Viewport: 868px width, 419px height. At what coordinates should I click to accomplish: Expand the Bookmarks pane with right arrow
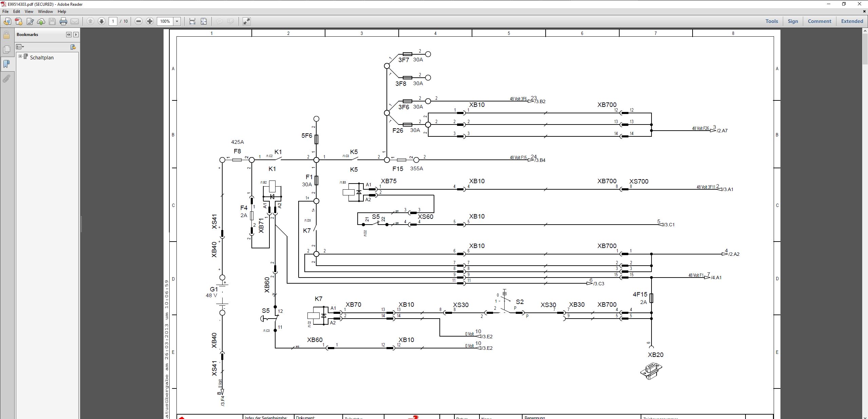click(x=76, y=35)
